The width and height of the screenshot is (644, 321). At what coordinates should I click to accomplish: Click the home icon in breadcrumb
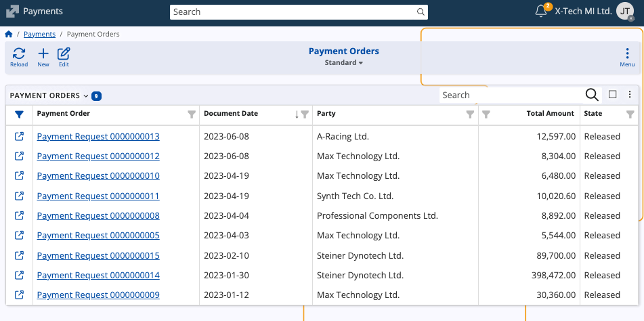[x=9, y=34]
